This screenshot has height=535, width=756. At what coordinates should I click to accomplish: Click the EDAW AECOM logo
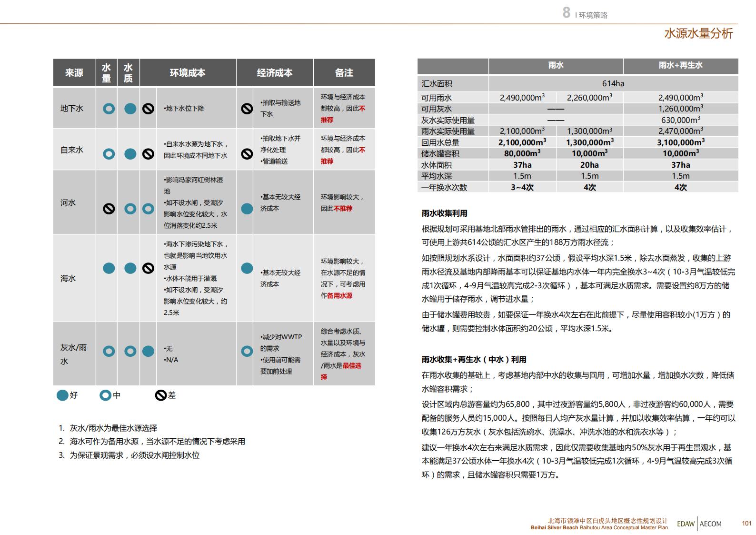tap(699, 524)
